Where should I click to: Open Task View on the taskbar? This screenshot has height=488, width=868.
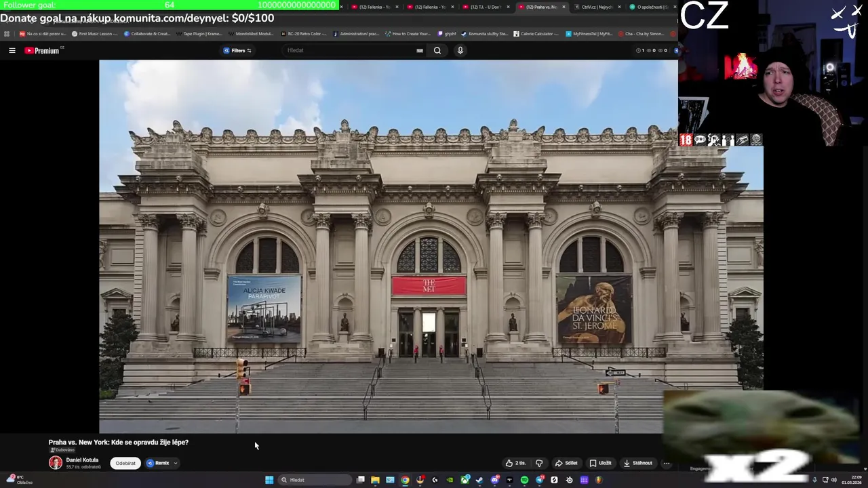point(360,480)
